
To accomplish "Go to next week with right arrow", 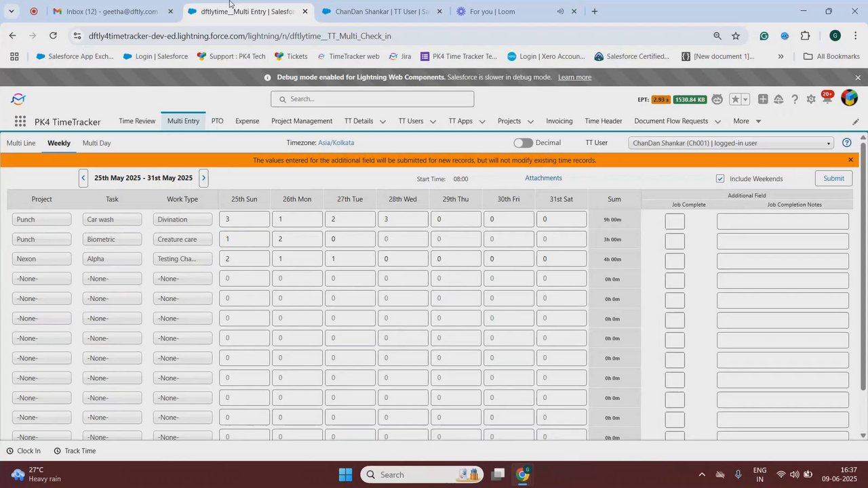I will pos(203,178).
